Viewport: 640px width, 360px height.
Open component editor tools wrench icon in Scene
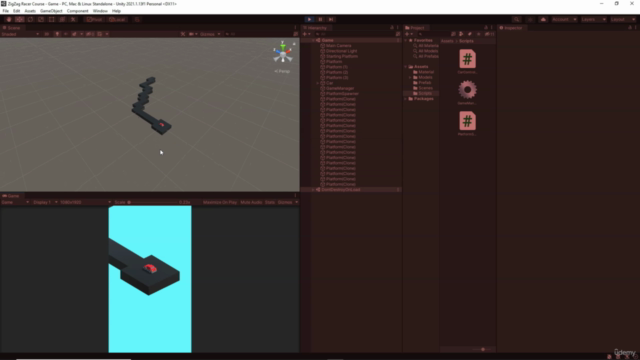tap(183, 34)
